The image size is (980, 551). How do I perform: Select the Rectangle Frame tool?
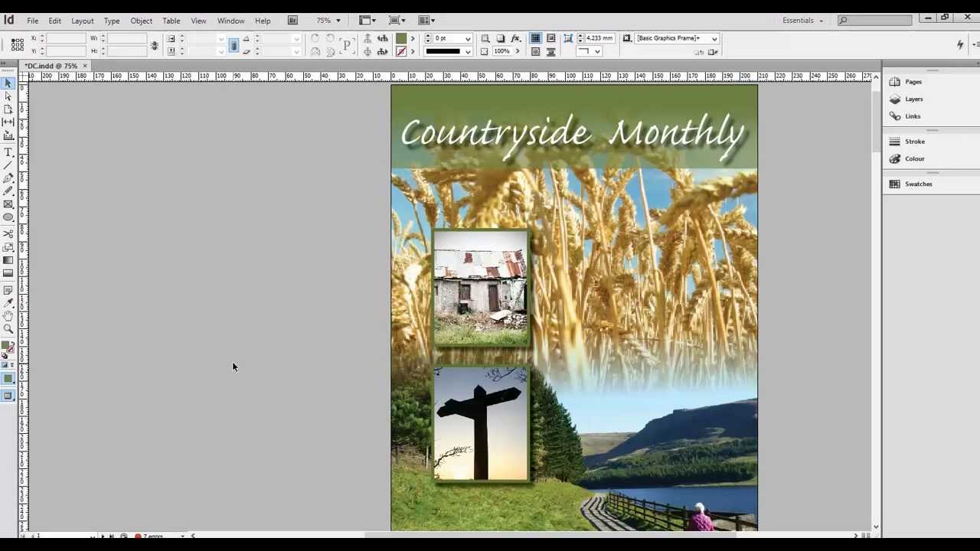point(8,204)
